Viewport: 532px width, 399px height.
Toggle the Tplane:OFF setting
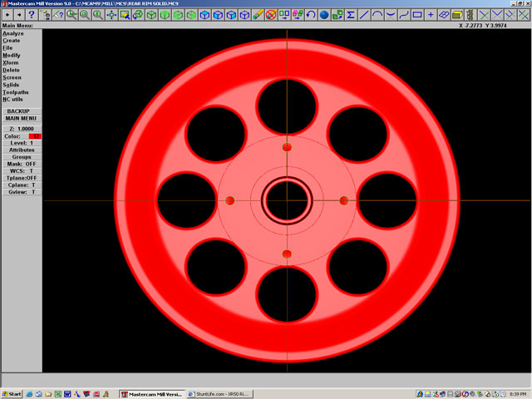(22, 178)
